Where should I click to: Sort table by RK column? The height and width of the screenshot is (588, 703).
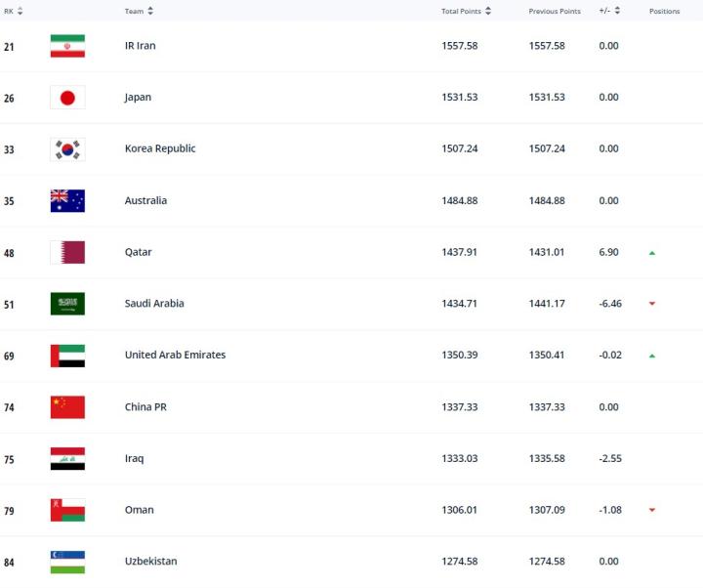pos(14,11)
